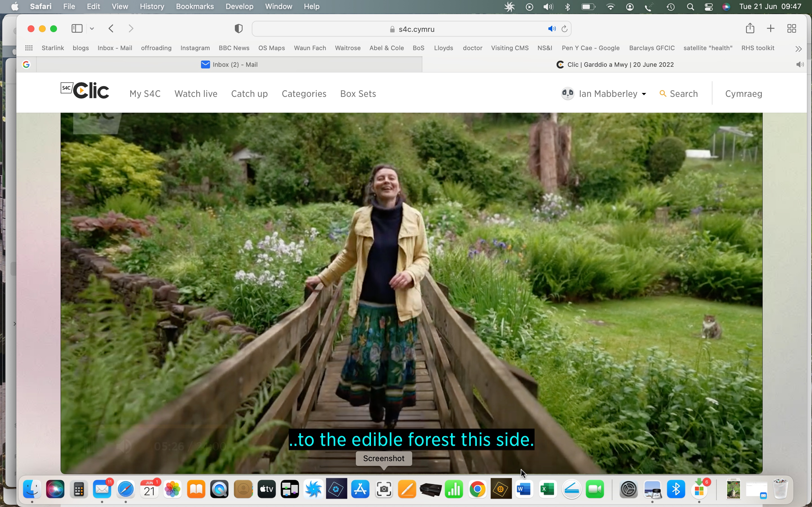Click the Share icon in toolbar
812x507 pixels.
(750, 28)
